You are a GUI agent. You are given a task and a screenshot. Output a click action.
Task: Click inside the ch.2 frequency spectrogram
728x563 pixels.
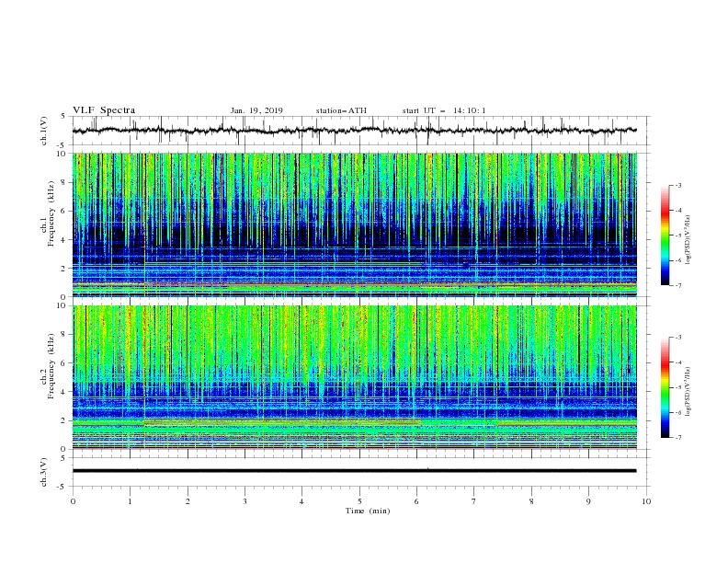(355, 377)
